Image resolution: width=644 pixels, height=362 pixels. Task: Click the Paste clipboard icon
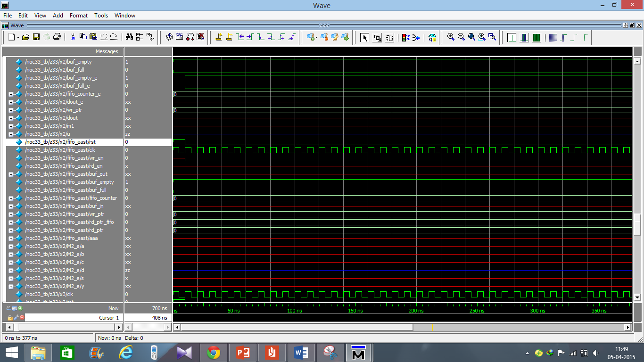[93, 37]
